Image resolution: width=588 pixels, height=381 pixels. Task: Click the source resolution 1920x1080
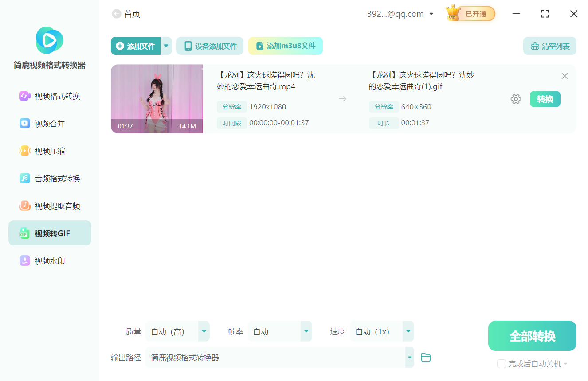[x=268, y=107]
